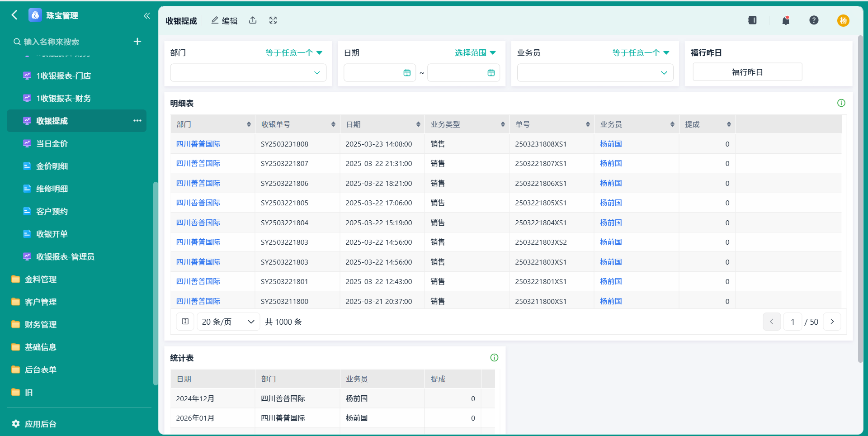This screenshot has width=868, height=436.
Task: Expand the 财务管理 folder
Action: [x=34, y=324]
